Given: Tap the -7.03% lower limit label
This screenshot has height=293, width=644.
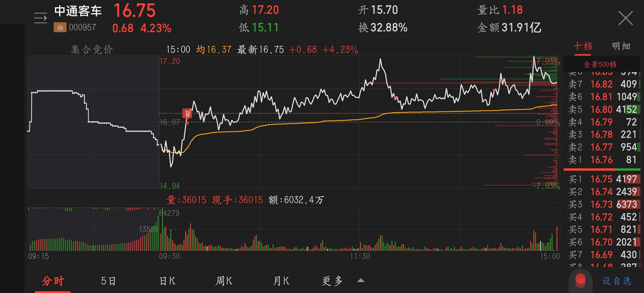Looking at the screenshot, I should pos(547,186).
